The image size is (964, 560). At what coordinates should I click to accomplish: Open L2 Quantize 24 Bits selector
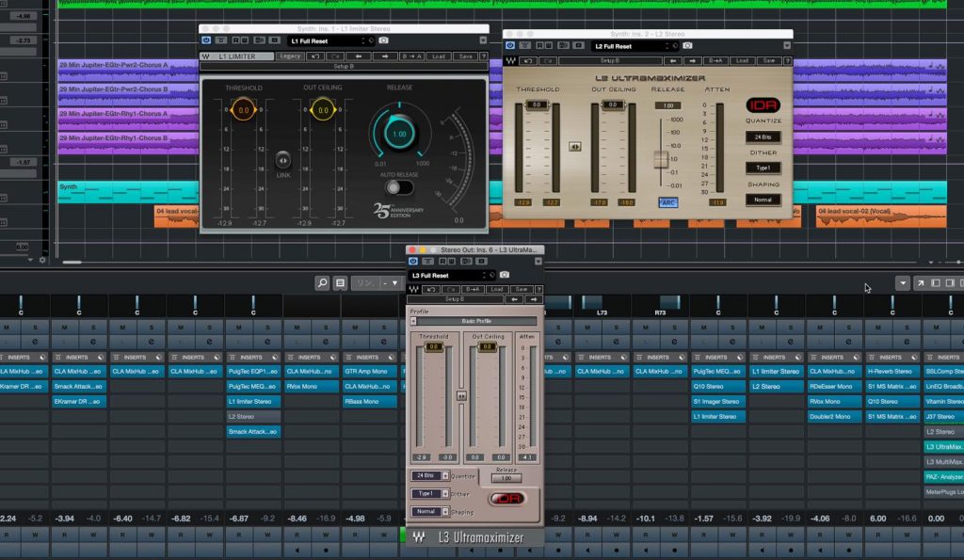coord(763,137)
